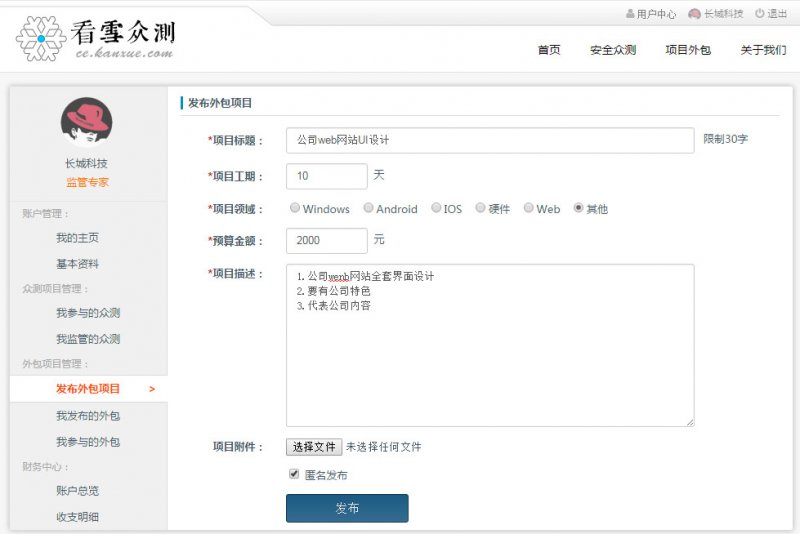Focus the 项目工期 days input

coord(327,176)
